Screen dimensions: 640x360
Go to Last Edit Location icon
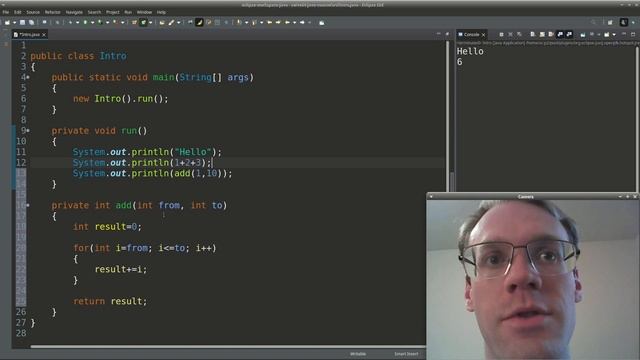pos(269,22)
